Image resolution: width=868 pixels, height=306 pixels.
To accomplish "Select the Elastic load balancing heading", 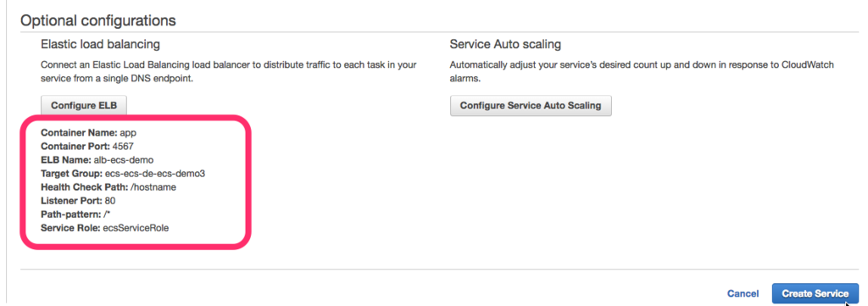I will pos(100,44).
